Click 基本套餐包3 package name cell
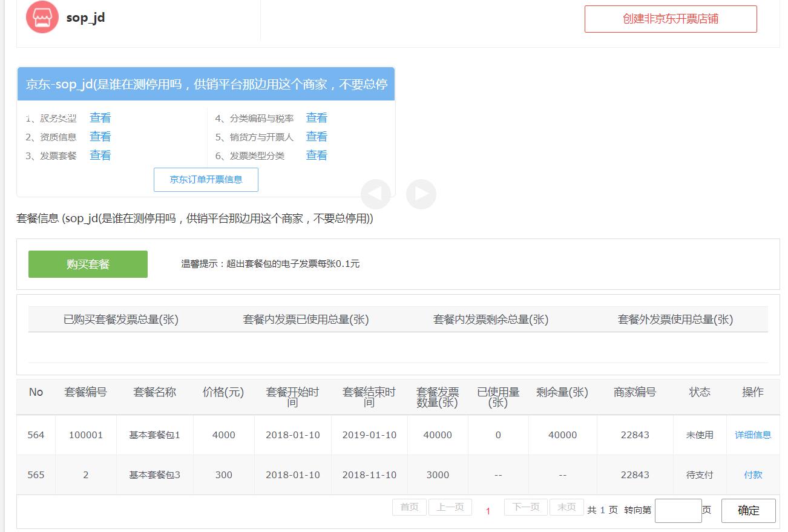Image resolution: width=788 pixels, height=532 pixels. [x=155, y=475]
